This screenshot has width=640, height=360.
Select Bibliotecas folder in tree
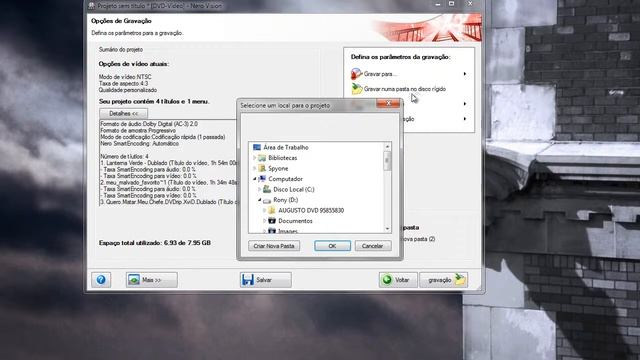[x=282, y=158]
